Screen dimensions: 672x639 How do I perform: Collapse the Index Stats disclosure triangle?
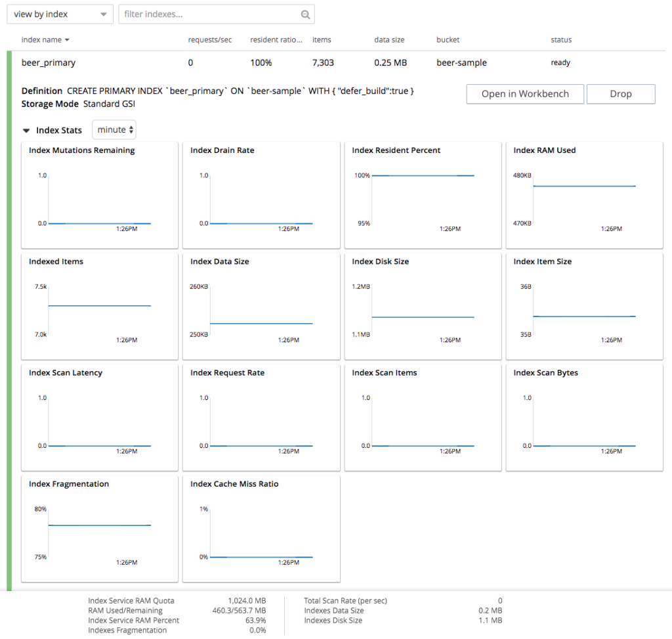click(x=26, y=130)
